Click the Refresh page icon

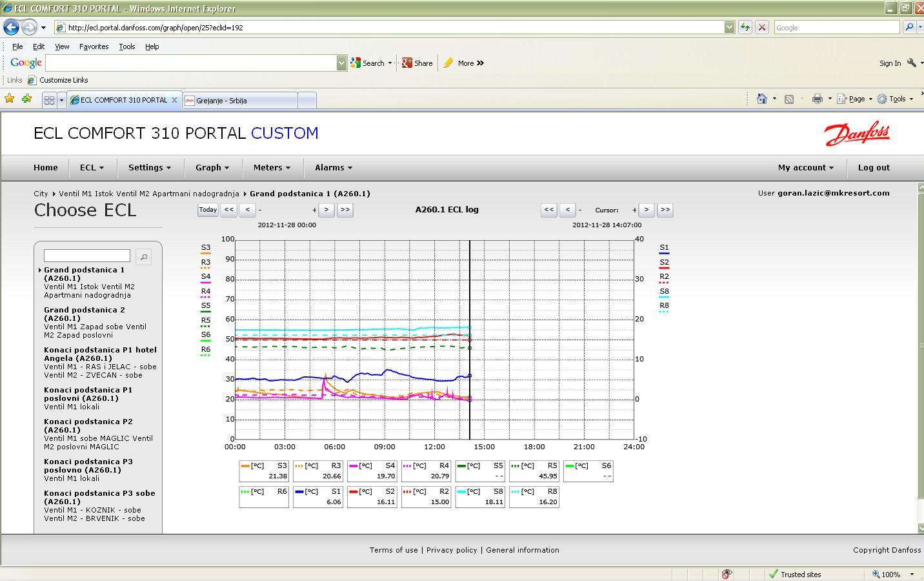[745, 27]
